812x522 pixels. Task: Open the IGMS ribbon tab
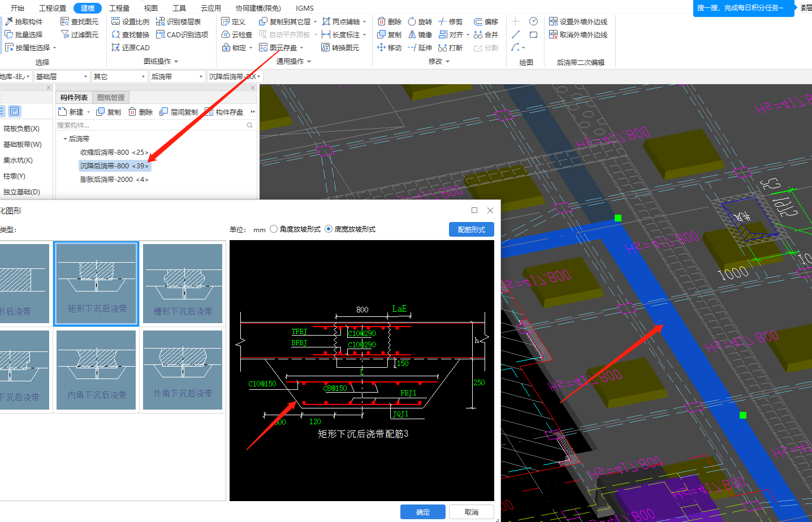coord(305,8)
